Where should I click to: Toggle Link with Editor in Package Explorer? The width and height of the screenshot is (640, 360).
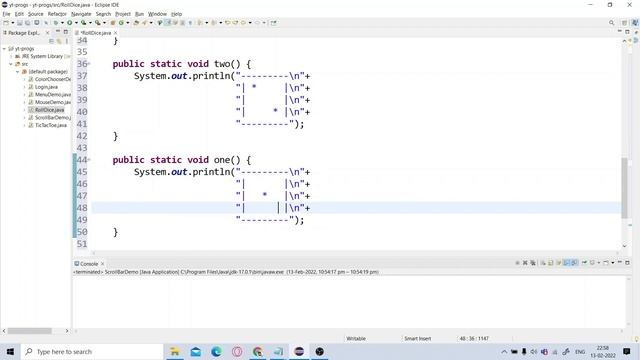(x=59, y=41)
